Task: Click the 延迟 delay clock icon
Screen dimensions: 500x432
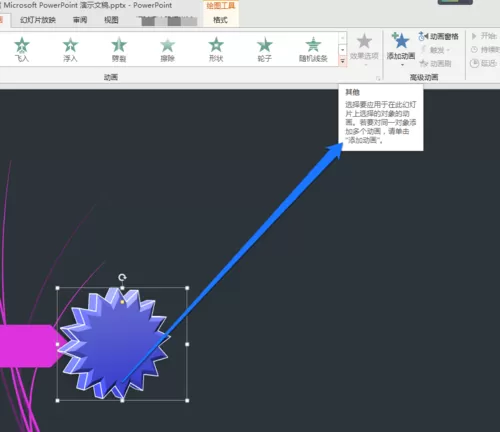Action: (474, 63)
